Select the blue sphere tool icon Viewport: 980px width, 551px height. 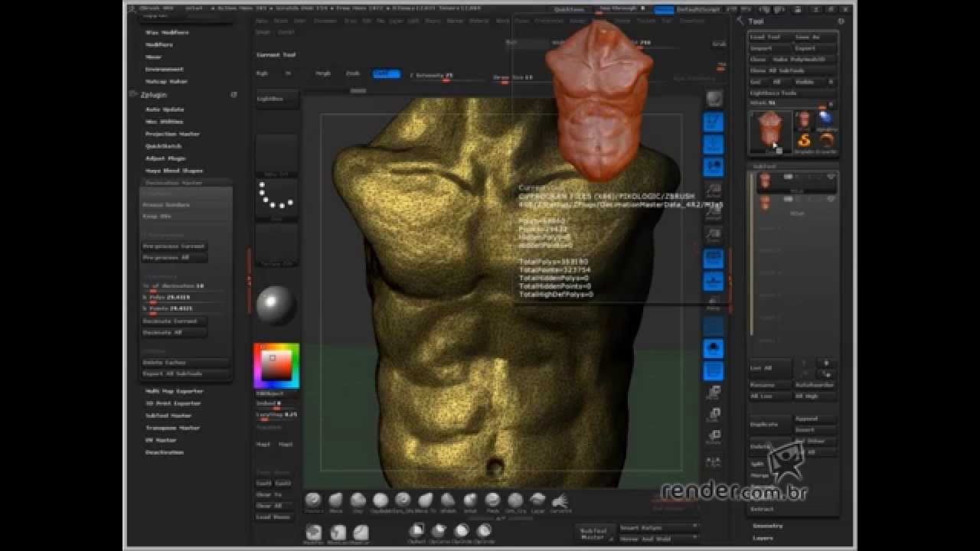[825, 119]
